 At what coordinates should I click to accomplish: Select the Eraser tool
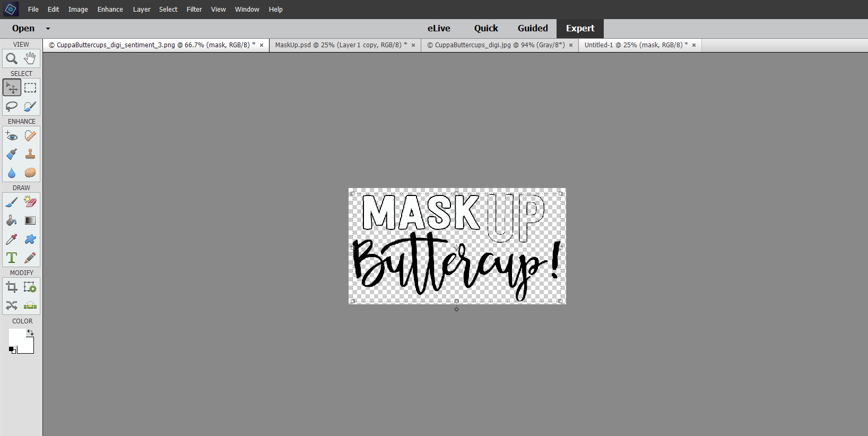point(30,202)
